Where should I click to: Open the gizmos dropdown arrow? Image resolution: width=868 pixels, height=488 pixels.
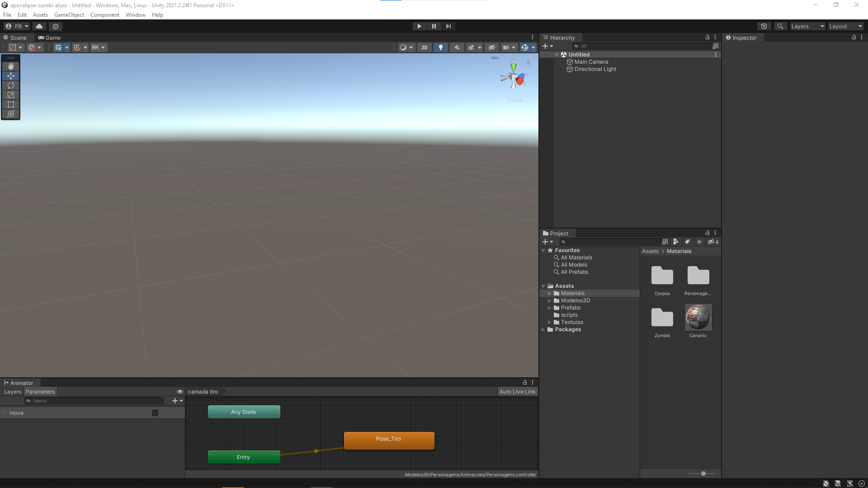(x=533, y=47)
